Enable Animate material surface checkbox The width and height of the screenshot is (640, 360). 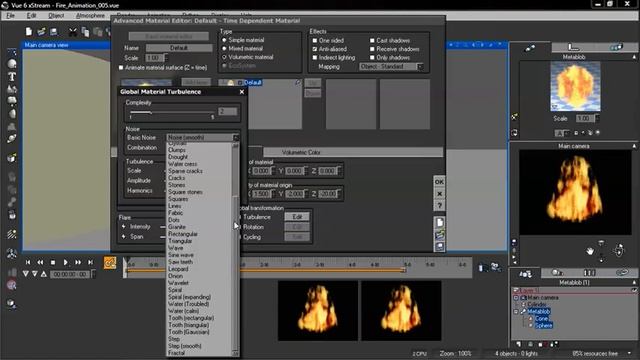pos(121,67)
